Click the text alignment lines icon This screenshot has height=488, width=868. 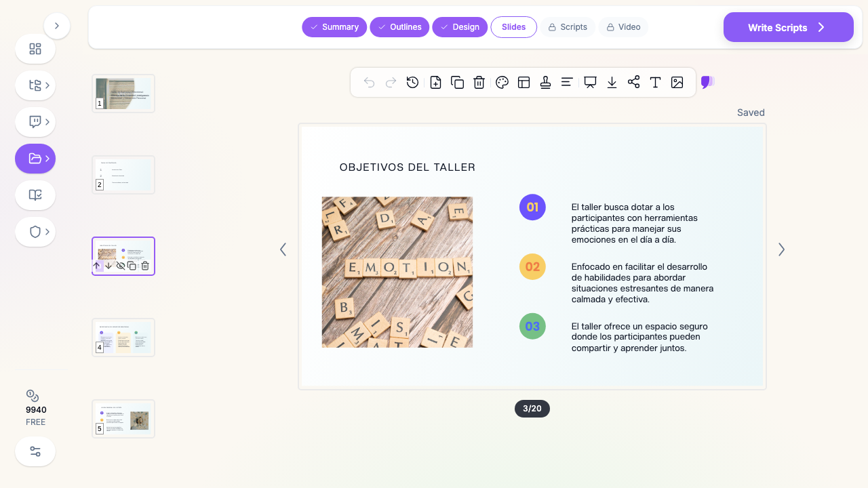tap(567, 83)
